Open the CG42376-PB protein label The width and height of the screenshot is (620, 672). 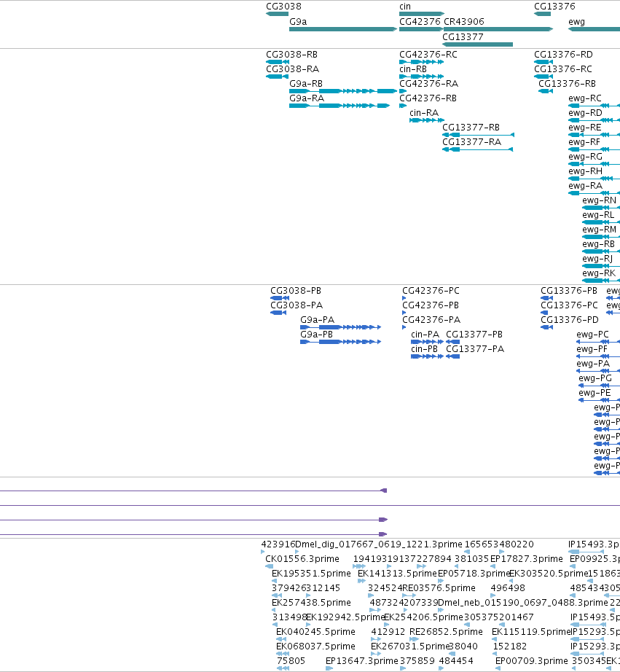pos(431,305)
